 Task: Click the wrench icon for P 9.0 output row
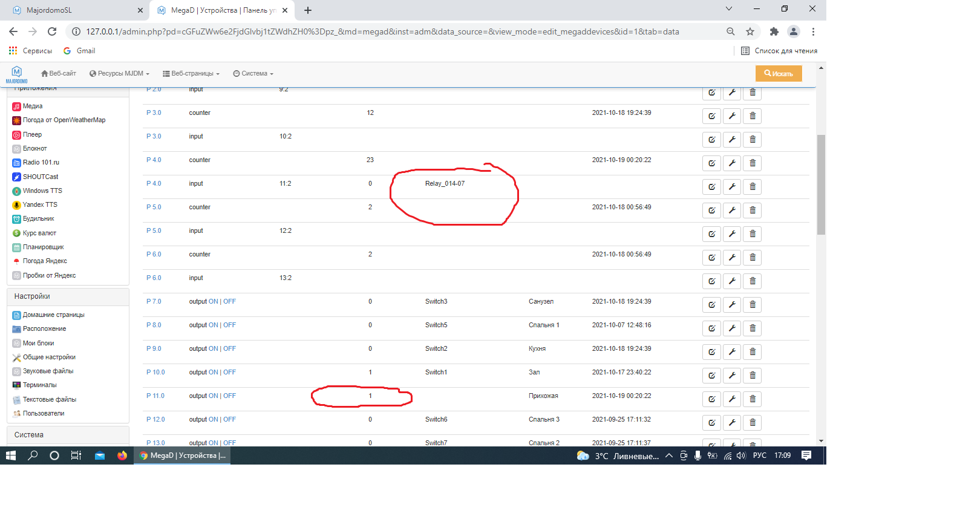coord(732,352)
